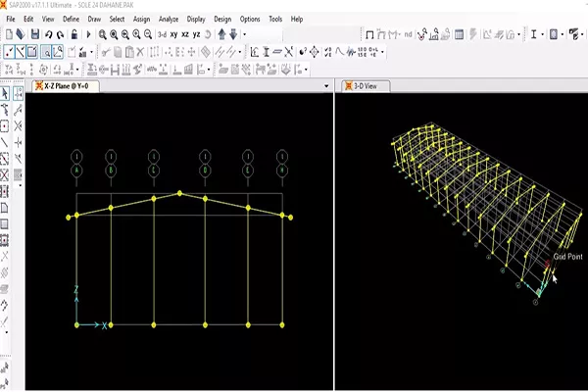Image resolution: width=588 pixels, height=392 pixels.
Task: Move up in list blue arrow
Action: 221,34
